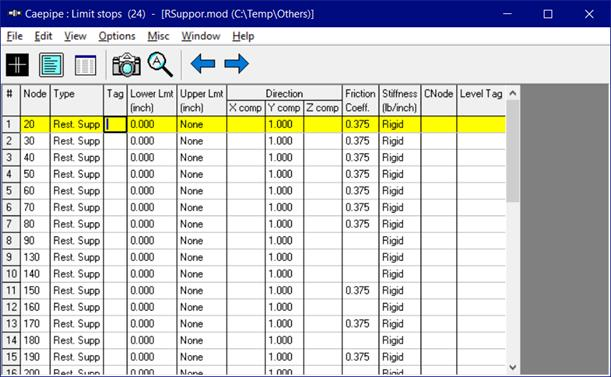611x377 pixels.
Task: Click the Upper Lmt column header
Action: [201, 100]
